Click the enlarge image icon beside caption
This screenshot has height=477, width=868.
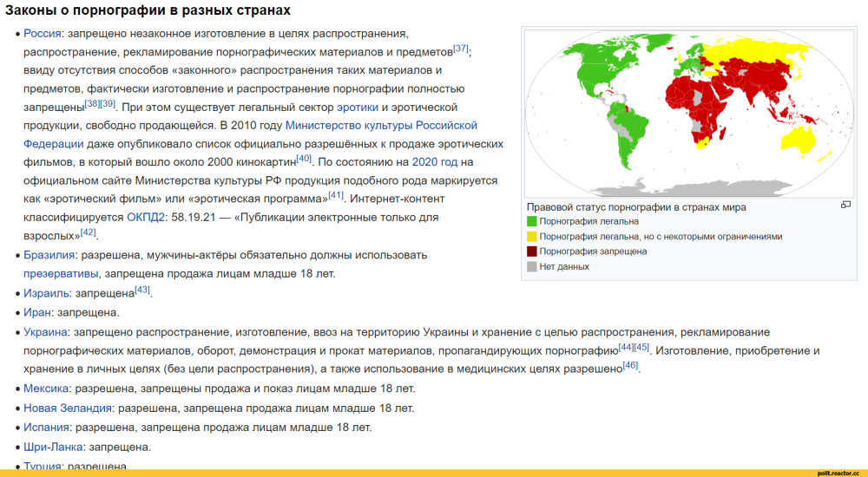pos(845,206)
